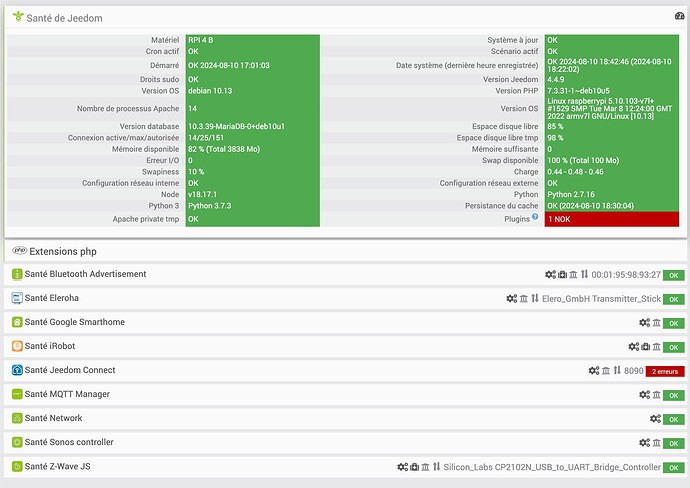The image size is (690, 488).
Task: Click the columns building icon on Google Smarthome row
Action: 657,323
